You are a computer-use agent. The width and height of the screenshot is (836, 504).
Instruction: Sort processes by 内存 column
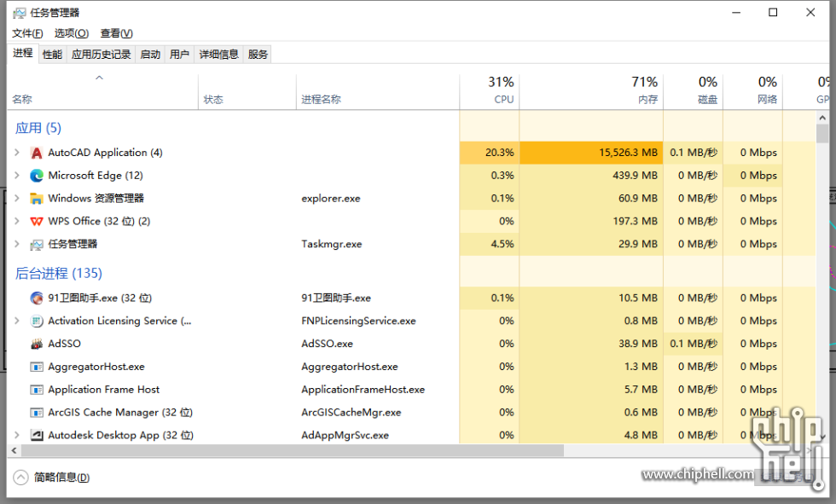591,91
